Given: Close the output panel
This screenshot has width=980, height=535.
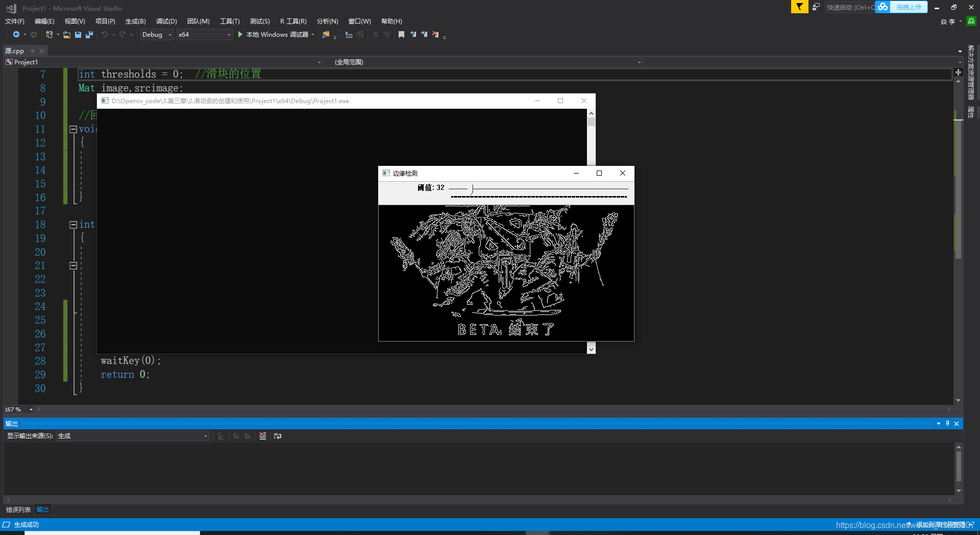Looking at the screenshot, I should pos(957,423).
